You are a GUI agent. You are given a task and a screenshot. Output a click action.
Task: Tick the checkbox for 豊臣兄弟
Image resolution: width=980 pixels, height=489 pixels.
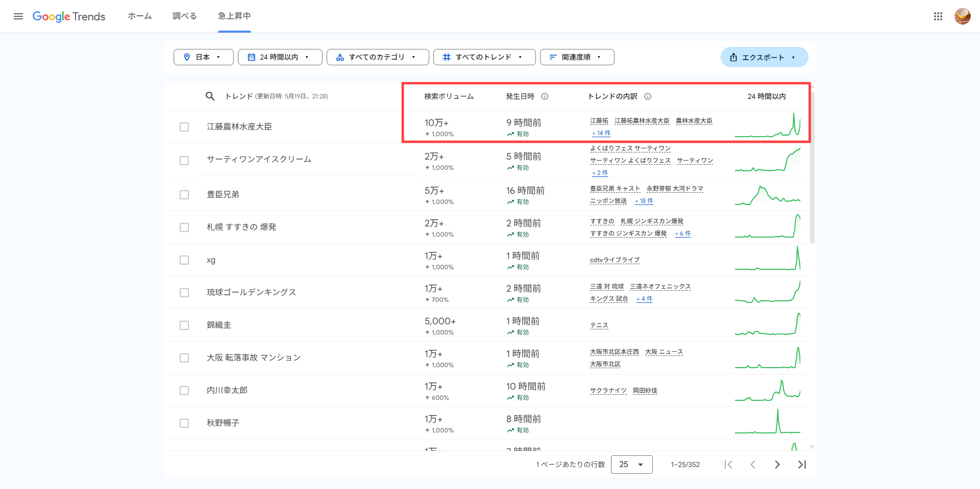(184, 195)
